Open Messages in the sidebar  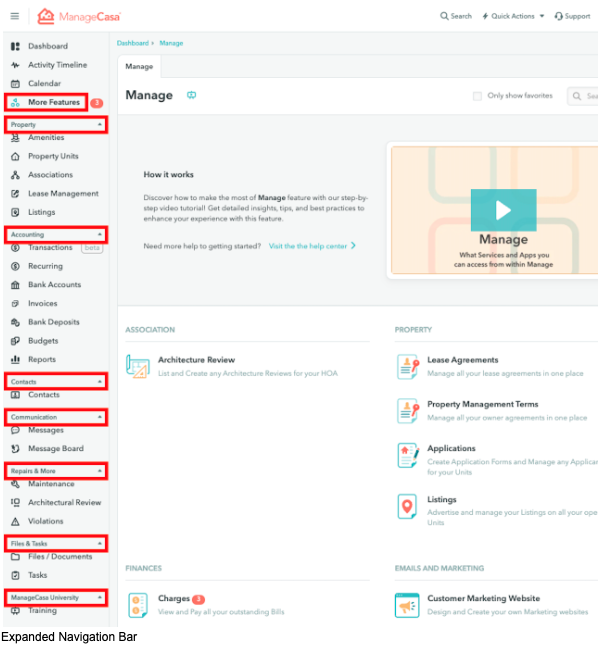(x=46, y=430)
